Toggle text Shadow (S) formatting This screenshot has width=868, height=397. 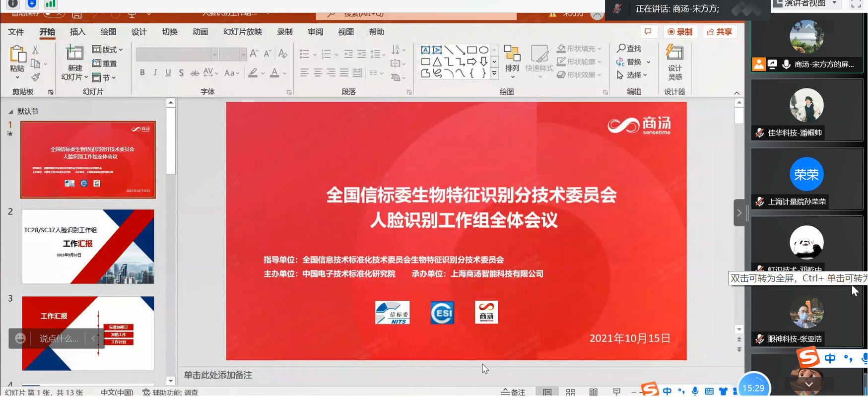click(x=181, y=73)
